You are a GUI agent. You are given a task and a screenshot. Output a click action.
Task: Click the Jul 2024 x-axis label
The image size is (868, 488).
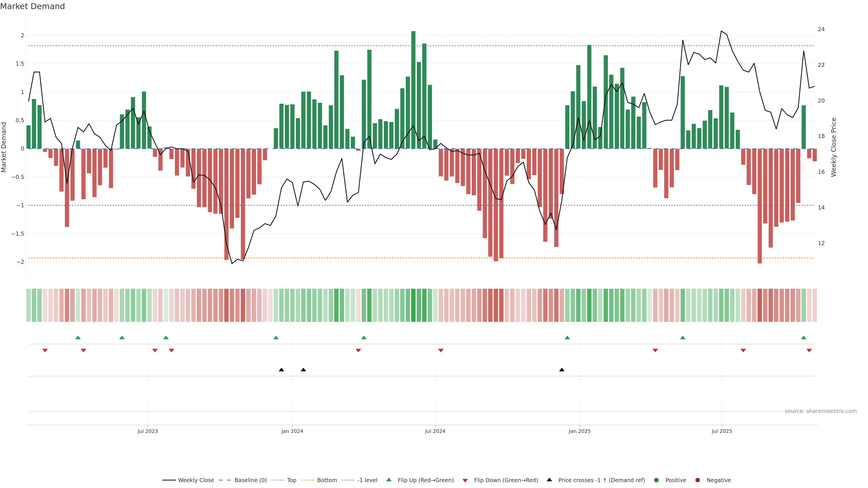coord(435,431)
